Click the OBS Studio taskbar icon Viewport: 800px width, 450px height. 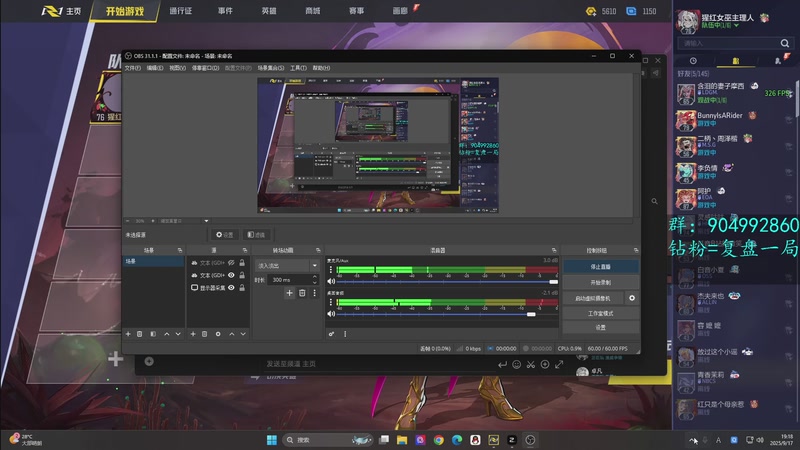pos(530,440)
